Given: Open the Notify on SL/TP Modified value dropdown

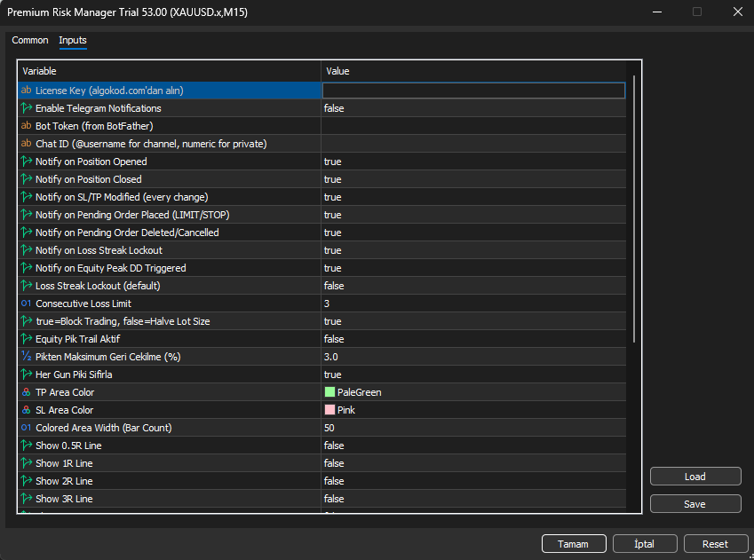Looking at the screenshot, I should (x=473, y=197).
